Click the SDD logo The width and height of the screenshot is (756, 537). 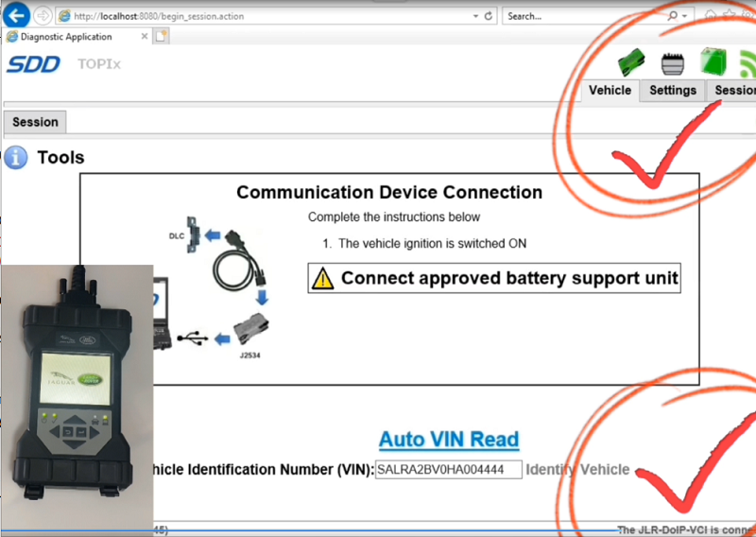[34, 64]
